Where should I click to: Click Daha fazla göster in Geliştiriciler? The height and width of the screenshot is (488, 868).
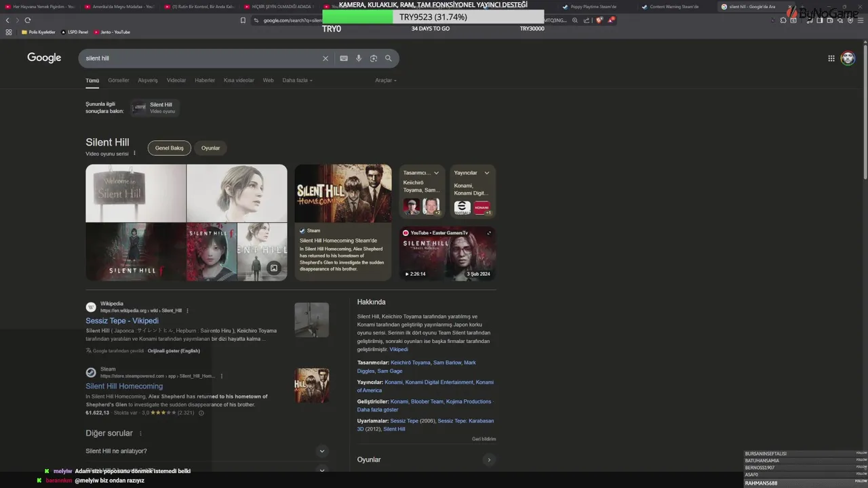[378, 409]
